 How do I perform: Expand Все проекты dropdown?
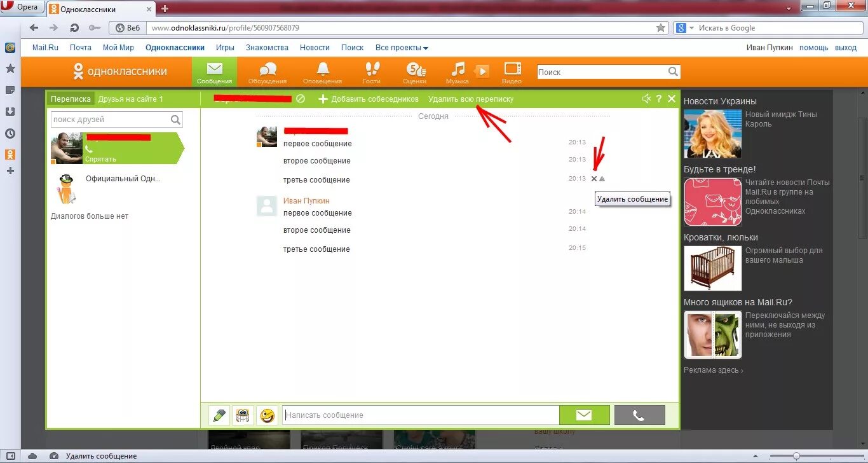tap(402, 48)
